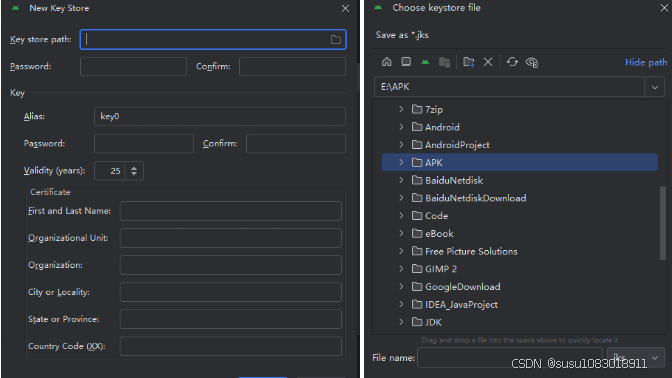Expand the IDEA_JavaProject folder
This screenshot has width=672, height=378.
pyautogui.click(x=401, y=304)
